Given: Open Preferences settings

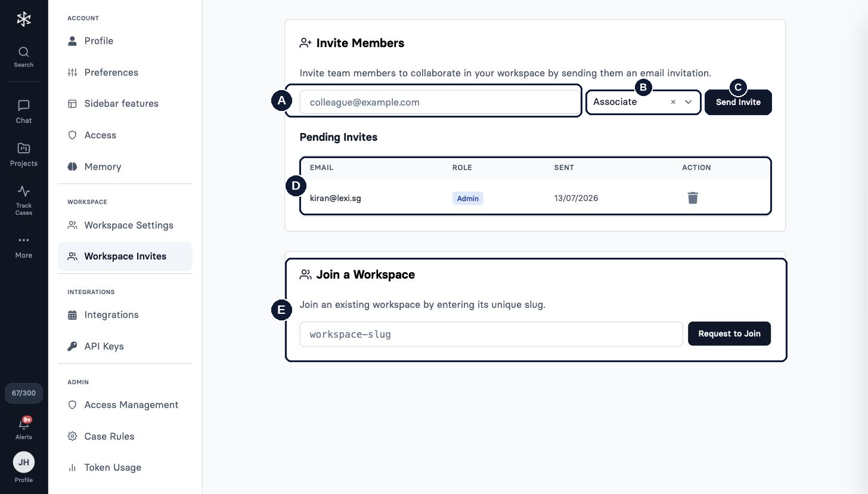Looking at the screenshot, I should point(125,73).
